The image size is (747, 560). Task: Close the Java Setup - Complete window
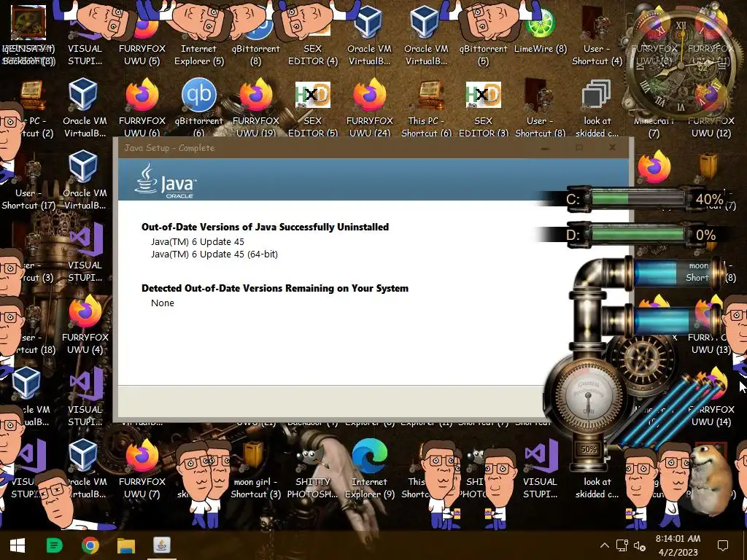coord(612,147)
